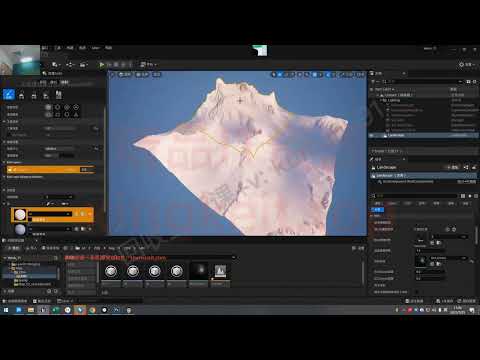This screenshot has width=480, height=360.
Task: Click the Details panel vertical scrollbar
Action: click(476, 235)
